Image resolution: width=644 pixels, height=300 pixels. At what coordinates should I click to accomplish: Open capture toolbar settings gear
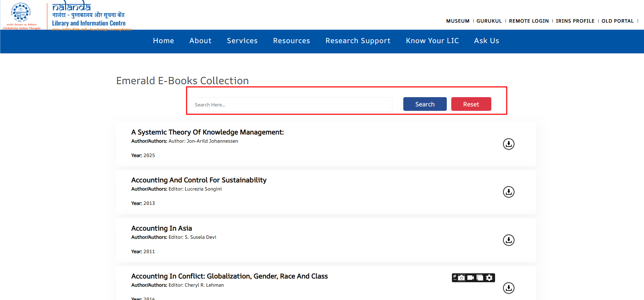[x=490, y=278]
